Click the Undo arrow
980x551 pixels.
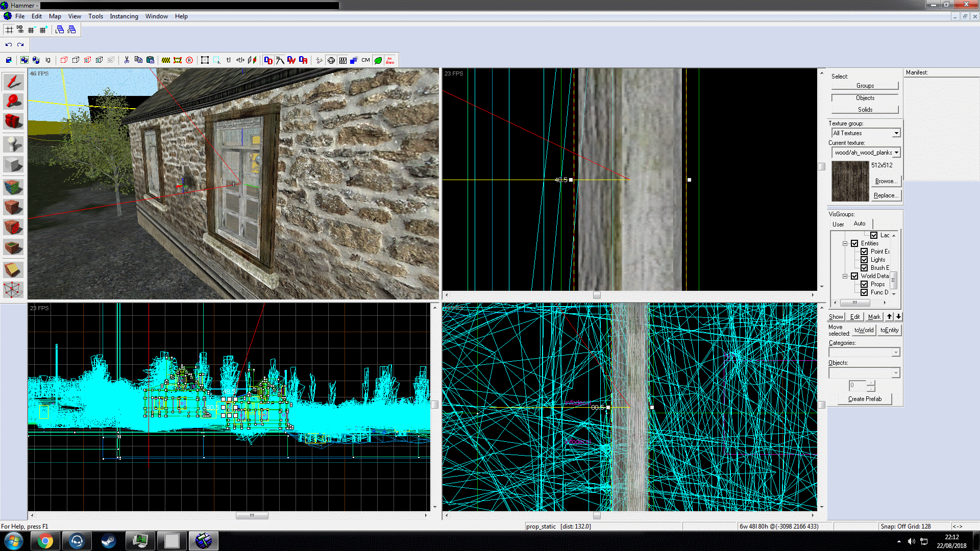tap(9, 45)
